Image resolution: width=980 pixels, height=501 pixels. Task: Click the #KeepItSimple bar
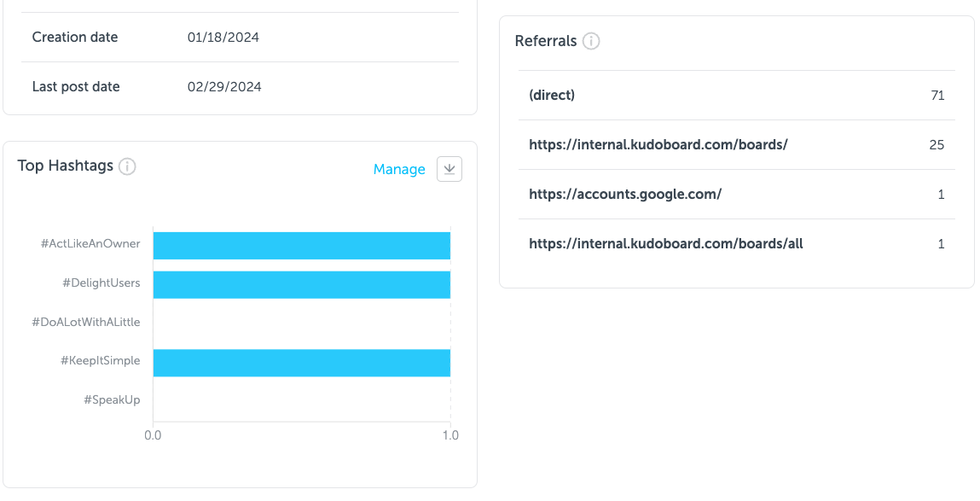(302, 363)
